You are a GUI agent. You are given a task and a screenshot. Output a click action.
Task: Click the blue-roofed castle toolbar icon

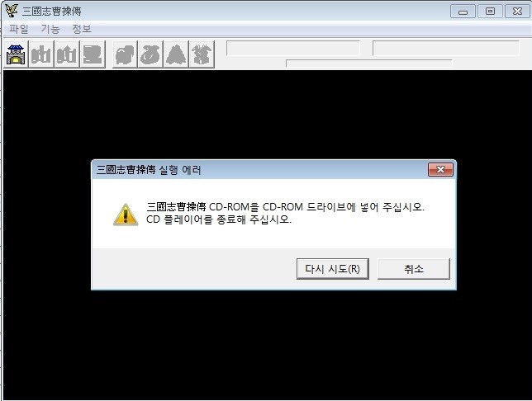(x=16, y=54)
